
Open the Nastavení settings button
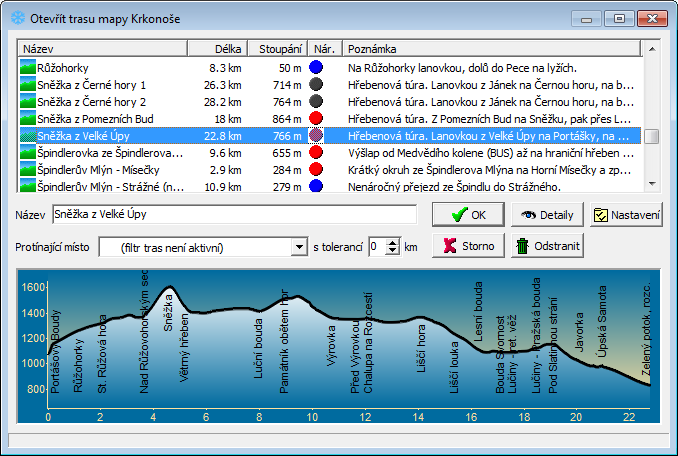pyautogui.click(x=627, y=214)
